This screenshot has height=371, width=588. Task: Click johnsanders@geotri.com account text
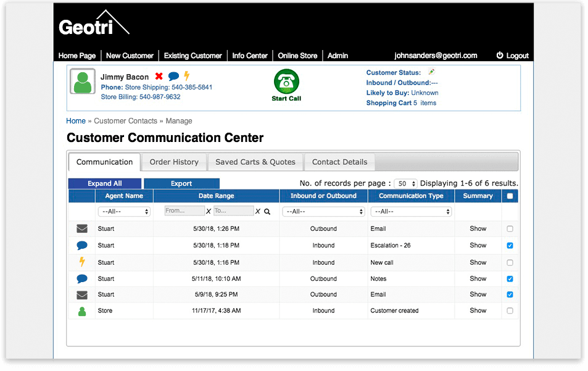436,56
